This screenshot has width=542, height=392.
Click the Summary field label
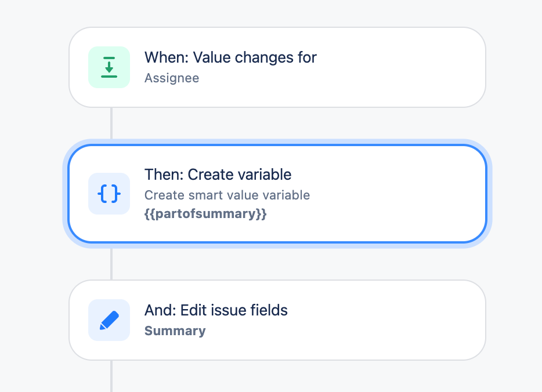pos(175,331)
